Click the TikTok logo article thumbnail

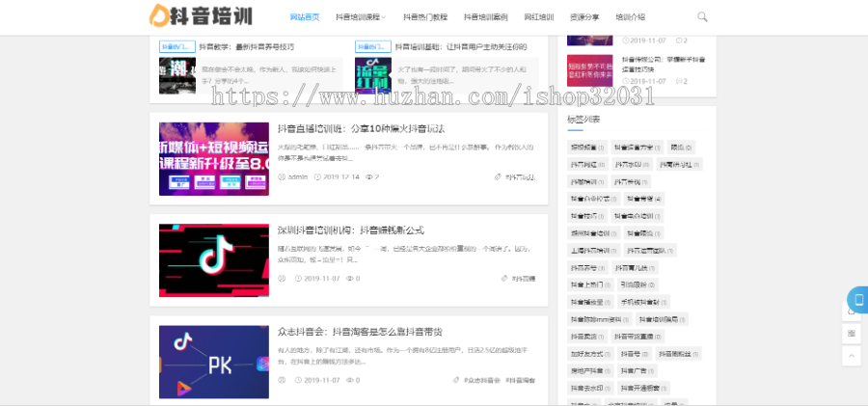(214, 260)
